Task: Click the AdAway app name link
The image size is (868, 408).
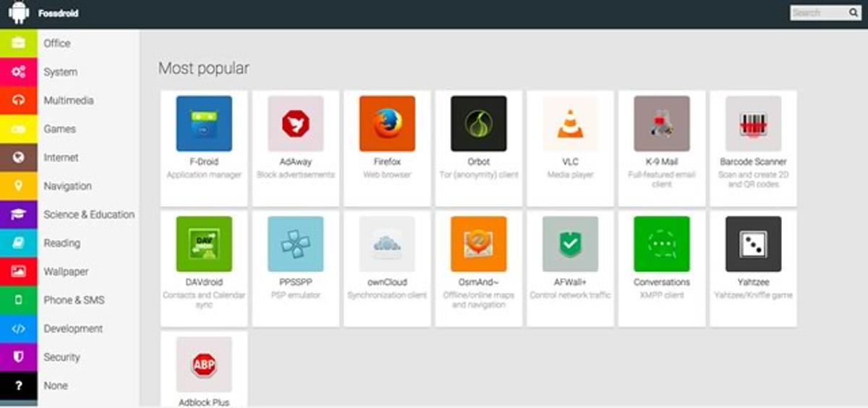Action: coord(296,162)
